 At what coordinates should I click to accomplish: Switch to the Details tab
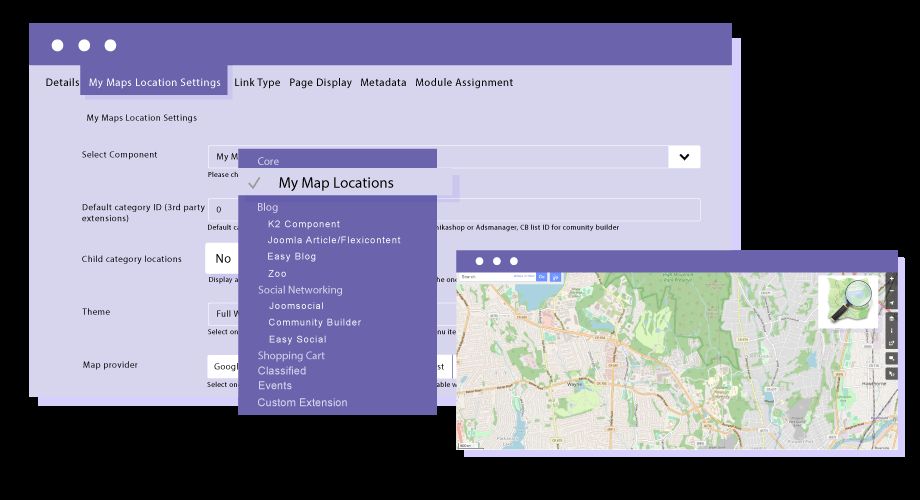pos(62,82)
